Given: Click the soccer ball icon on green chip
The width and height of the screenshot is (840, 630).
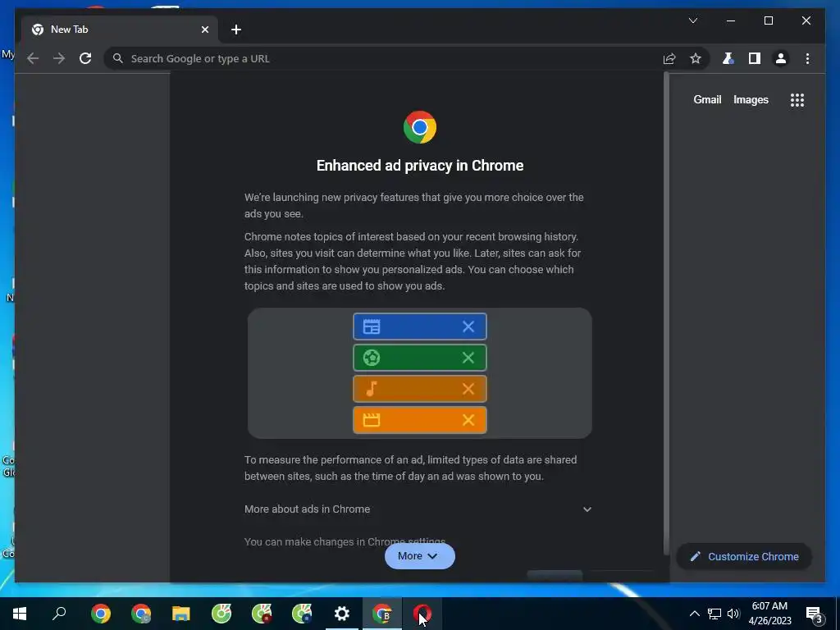Looking at the screenshot, I should tap(372, 358).
